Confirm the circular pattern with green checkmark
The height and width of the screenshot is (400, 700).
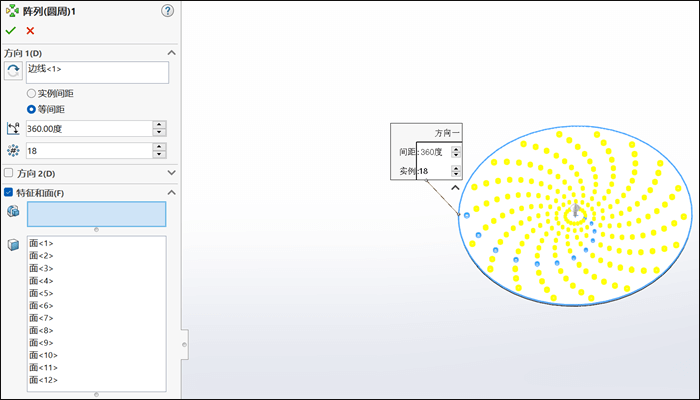[11, 30]
